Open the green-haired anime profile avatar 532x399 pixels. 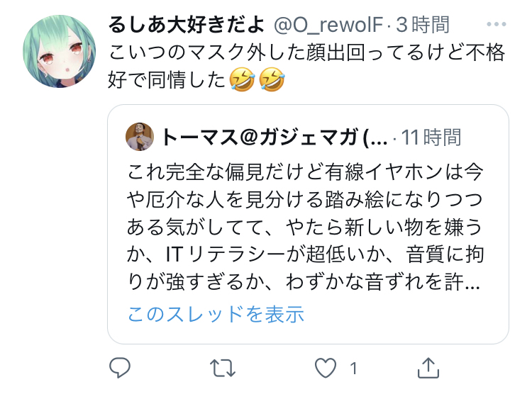pyautogui.click(x=60, y=51)
